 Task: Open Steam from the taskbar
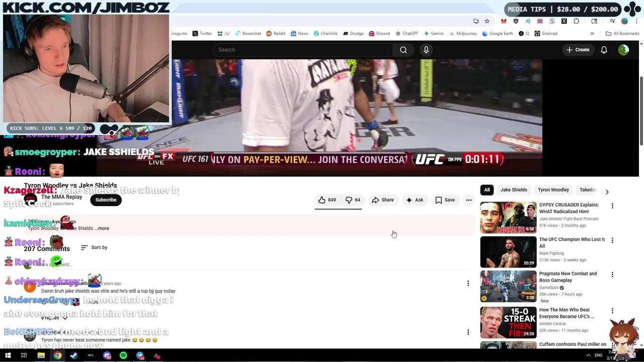click(74, 355)
